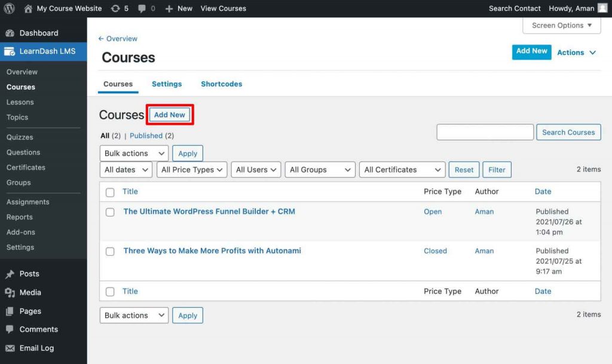The height and width of the screenshot is (364, 612).
Task: Open Lessons in the LearnDash submenu
Action: [x=20, y=102]
